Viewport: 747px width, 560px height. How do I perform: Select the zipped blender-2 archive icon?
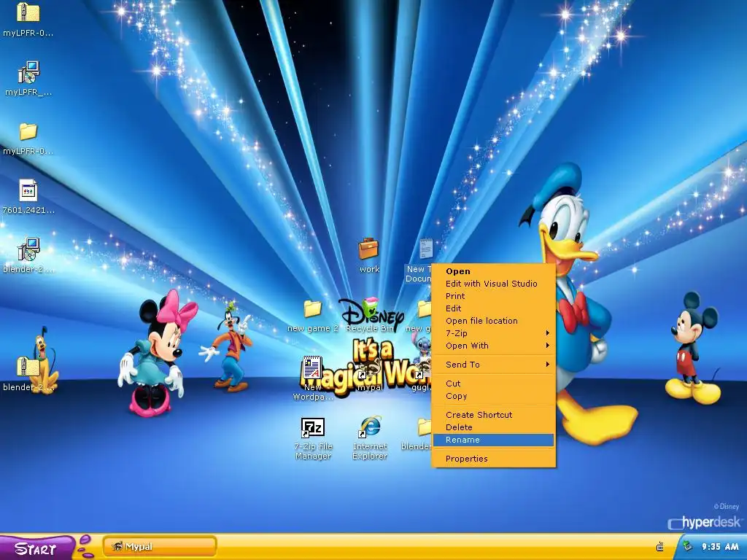click(x=28, y=367)
